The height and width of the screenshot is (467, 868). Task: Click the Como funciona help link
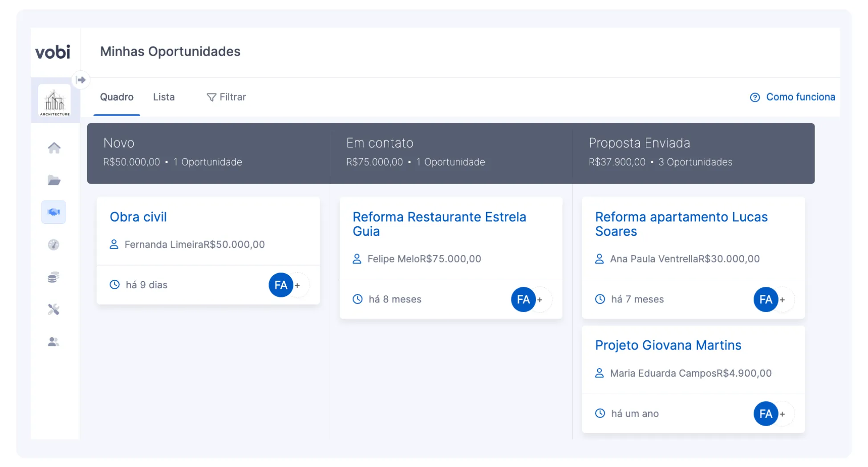(800, 97)
